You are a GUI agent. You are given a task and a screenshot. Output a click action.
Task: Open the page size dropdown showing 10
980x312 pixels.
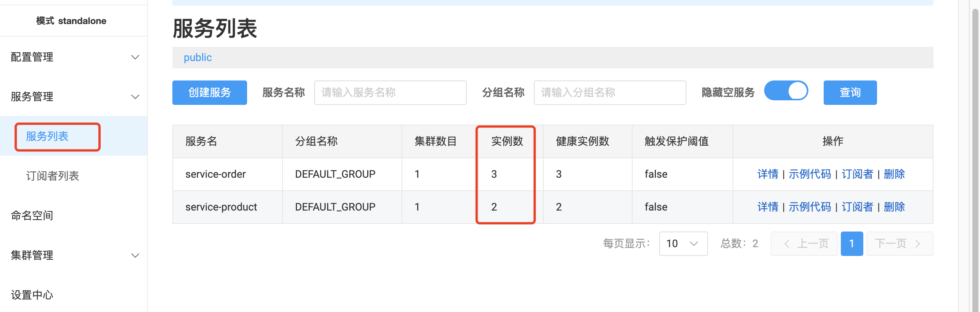[683, 244]
